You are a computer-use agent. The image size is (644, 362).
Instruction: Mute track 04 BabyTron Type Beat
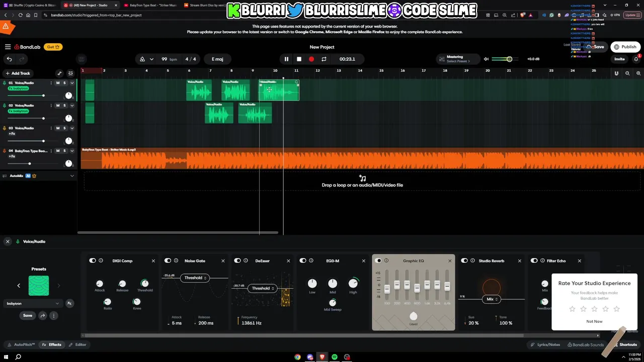coord(58,151)
